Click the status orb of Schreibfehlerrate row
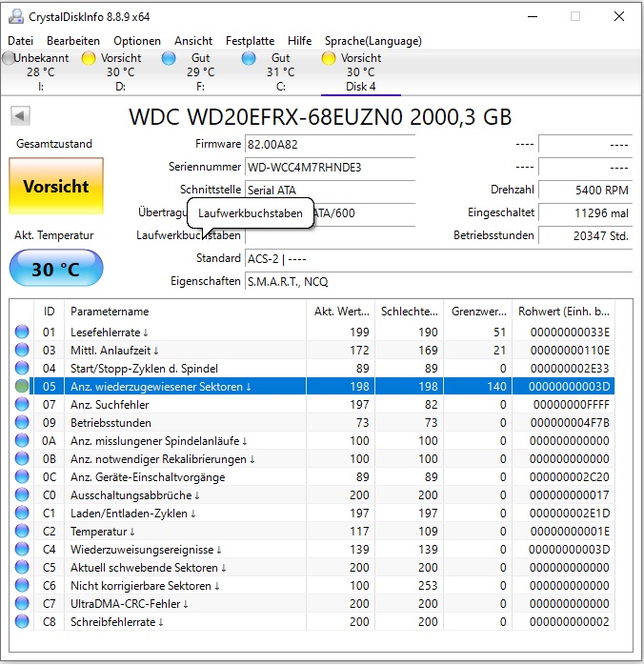The height and width of the screenshot is (665, 644). (x=22, y=621)
